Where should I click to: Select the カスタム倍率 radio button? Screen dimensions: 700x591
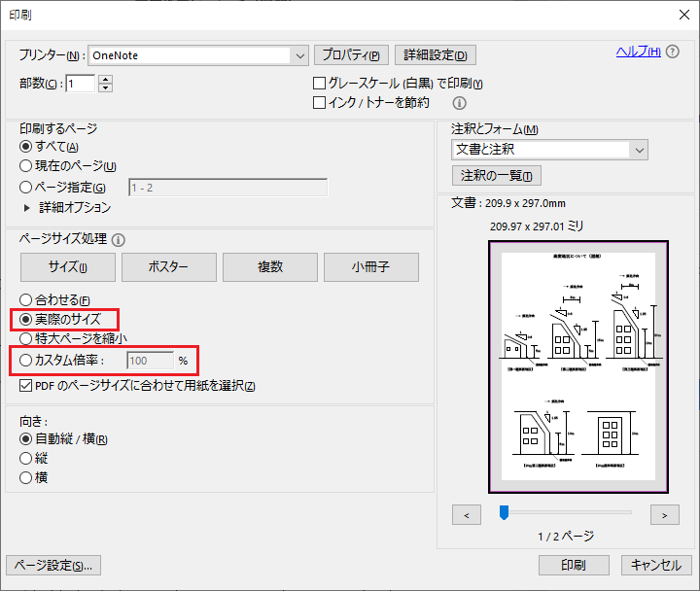tap(26, 361)
